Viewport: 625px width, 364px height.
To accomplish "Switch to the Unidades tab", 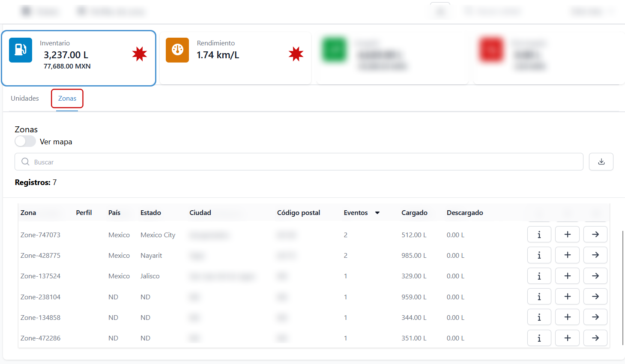I will (x=25, y=98).
